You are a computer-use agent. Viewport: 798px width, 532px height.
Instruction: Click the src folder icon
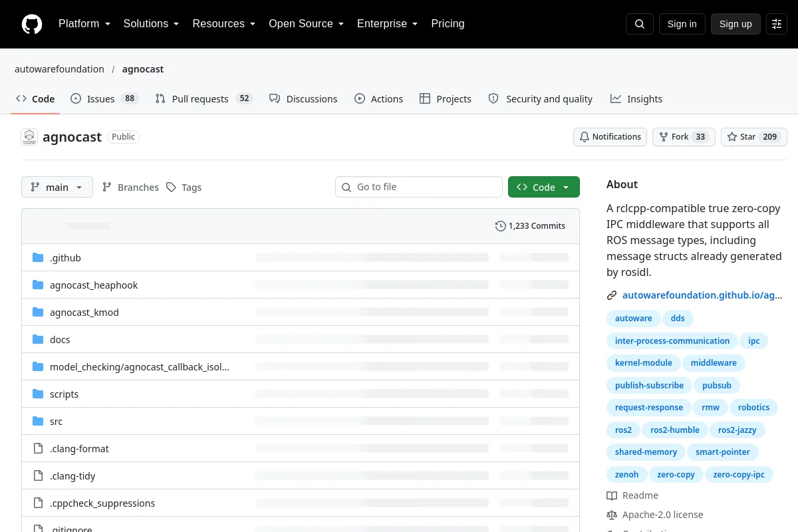pos(38,422)
